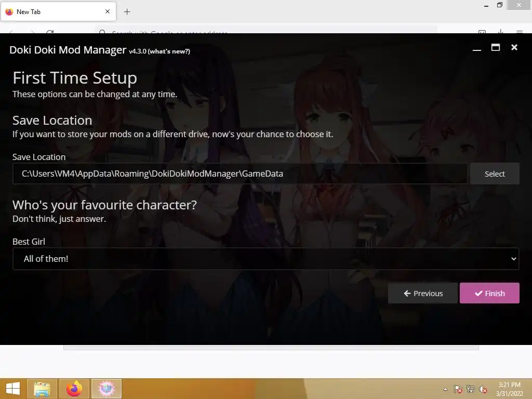532x399 pixels.
Task: Close the Doki Doki Mod Manager window
Action: coord(514,47)
